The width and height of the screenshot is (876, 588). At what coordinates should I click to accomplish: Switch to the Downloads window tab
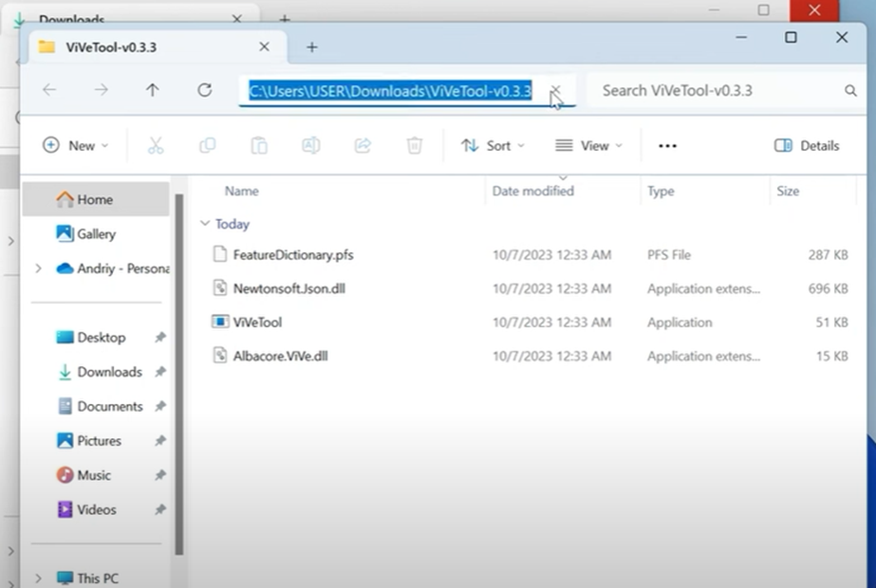tap(76, 19)
